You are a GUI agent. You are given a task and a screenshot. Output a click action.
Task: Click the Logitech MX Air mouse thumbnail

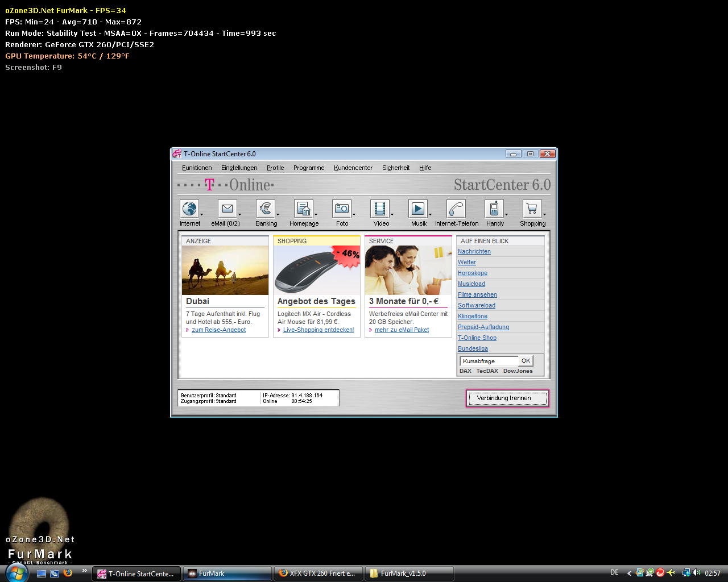pos(317,271)
